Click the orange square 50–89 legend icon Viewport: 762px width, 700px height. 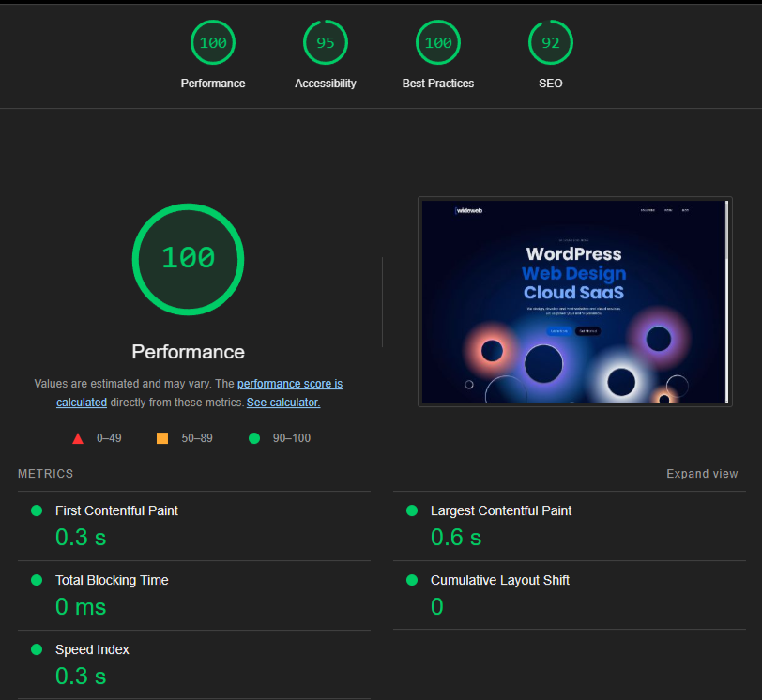[162, 438]
